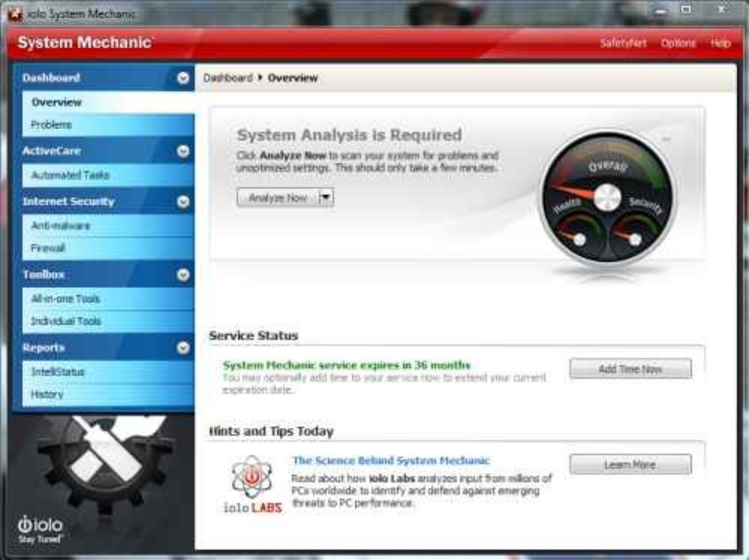Click the Add Time Now button

tap(630, 368)
